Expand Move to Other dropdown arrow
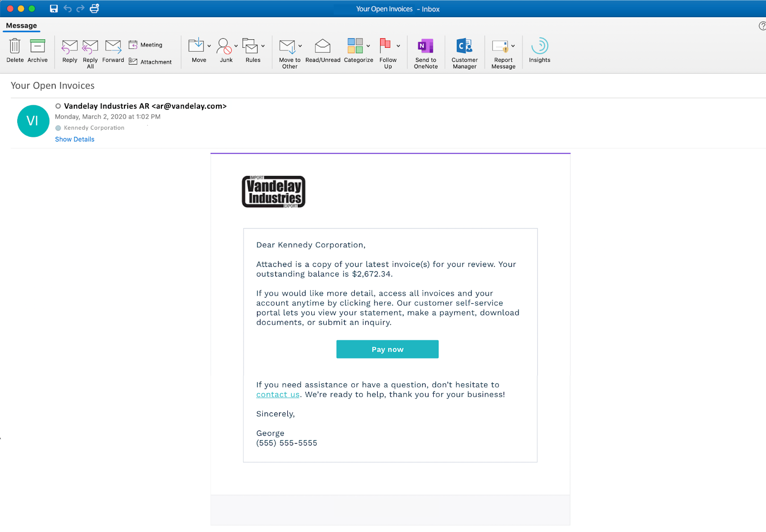 [300, 46]
